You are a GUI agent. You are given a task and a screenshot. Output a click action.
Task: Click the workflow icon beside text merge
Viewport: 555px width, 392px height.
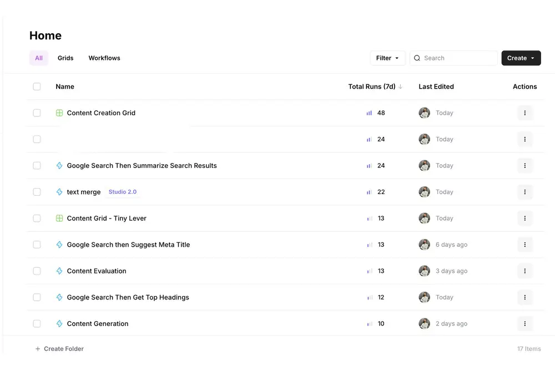[x=59, y=192]
